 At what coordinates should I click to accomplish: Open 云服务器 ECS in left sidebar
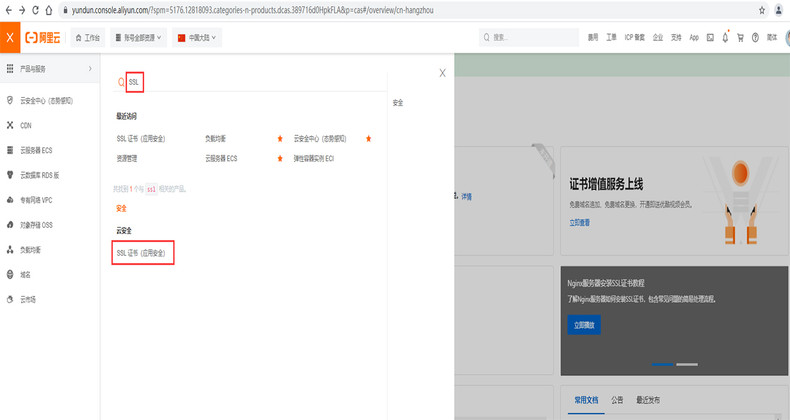point(36,150)
